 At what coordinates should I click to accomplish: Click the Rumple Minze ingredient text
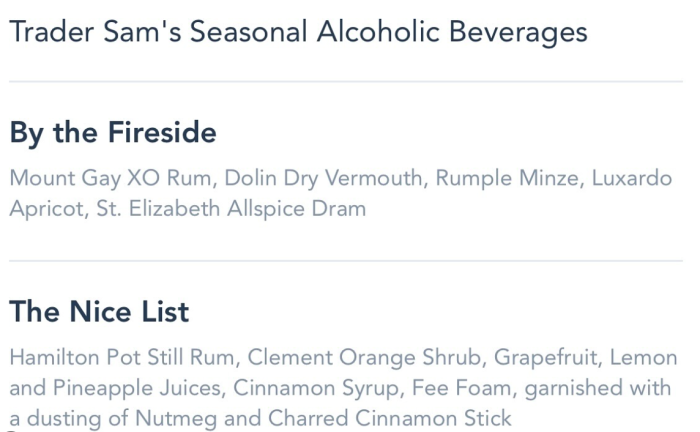tap(507, 179)
